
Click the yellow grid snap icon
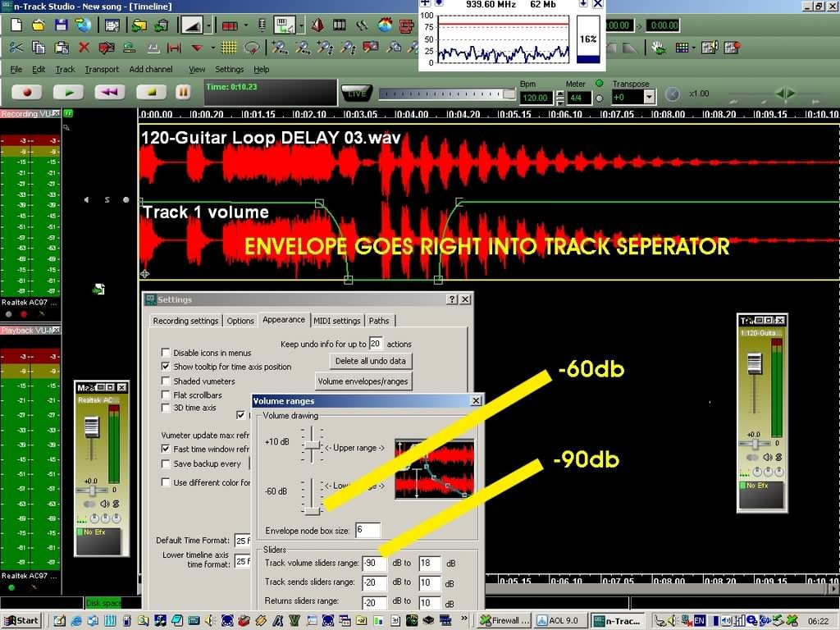point(230,48)
